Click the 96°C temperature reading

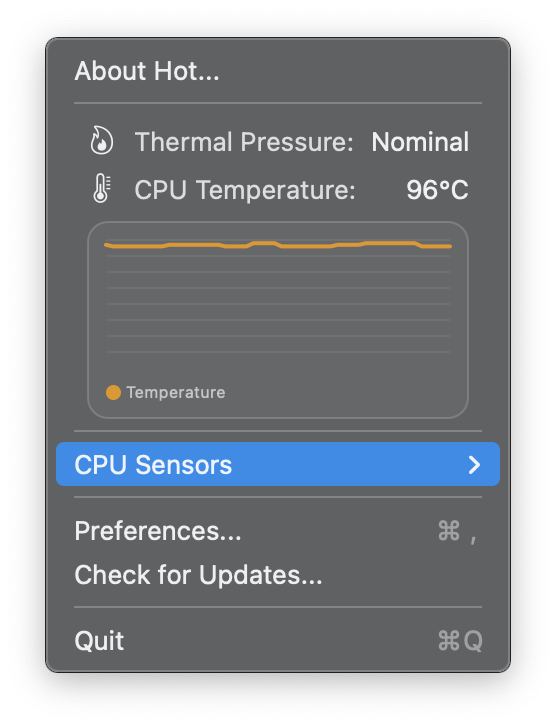(437, 190)
